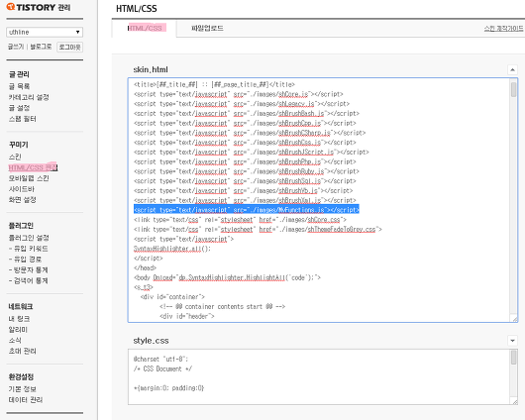Click the highlighted MyFunctions.js script line
Image resolution: width=525 pixels, height=420 pixels.
point(247,210)
